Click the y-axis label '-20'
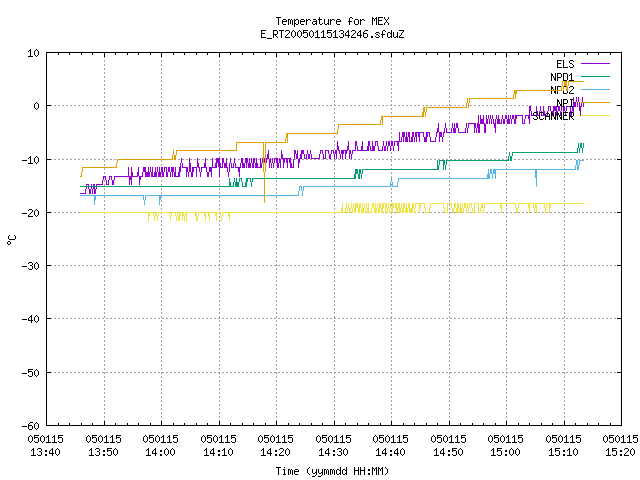 tap(31, 213)
